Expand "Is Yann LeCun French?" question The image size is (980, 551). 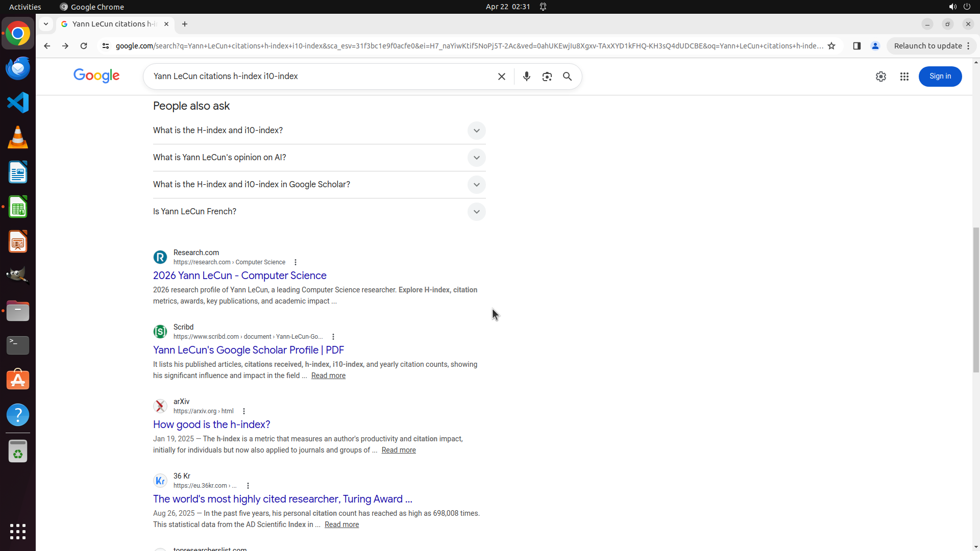476,212
